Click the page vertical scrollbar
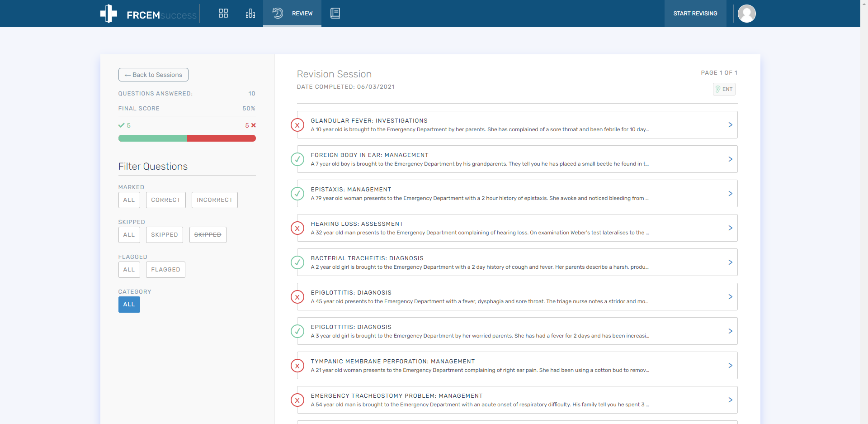The width and height of the screenshot is (868, 424). coord(864,212)
